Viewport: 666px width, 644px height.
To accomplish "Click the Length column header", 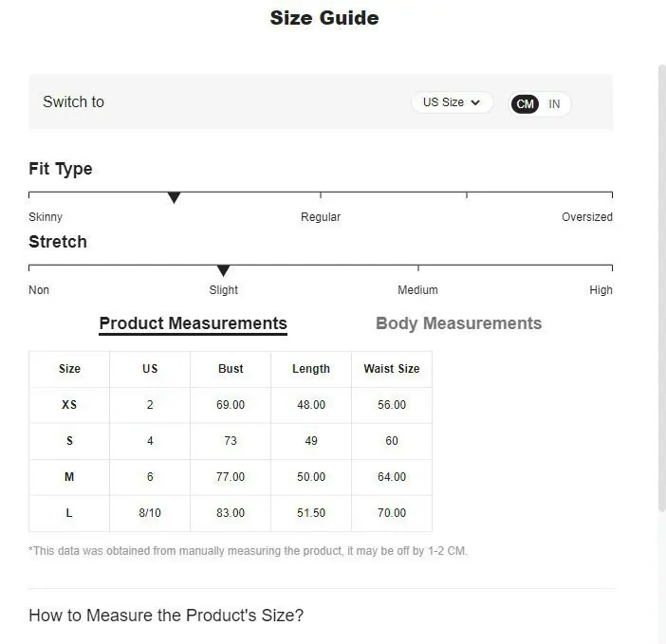I will (311, 369).
